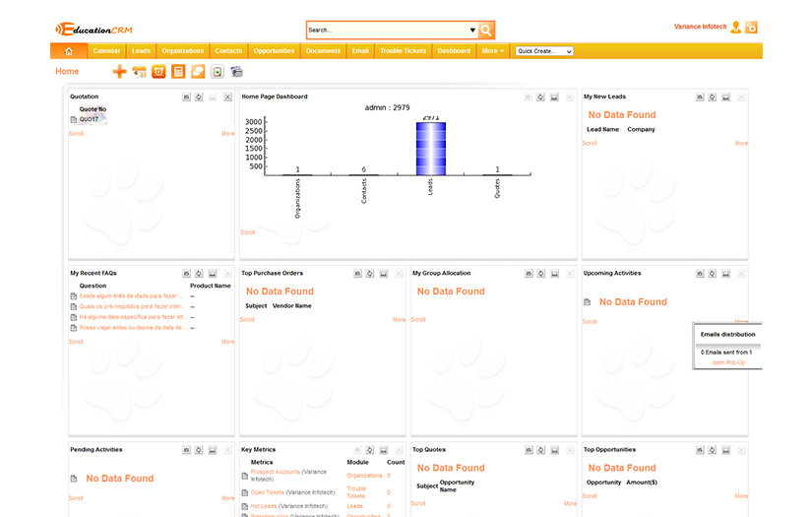Click the green-arrow document icon in toolbar
The height and width of the screenshot is (517, 812).
click(218, 72)
